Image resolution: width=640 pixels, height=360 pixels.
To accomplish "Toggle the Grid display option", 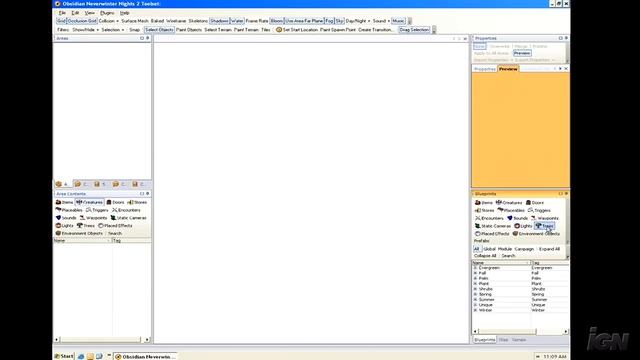I will pos(61,21).
